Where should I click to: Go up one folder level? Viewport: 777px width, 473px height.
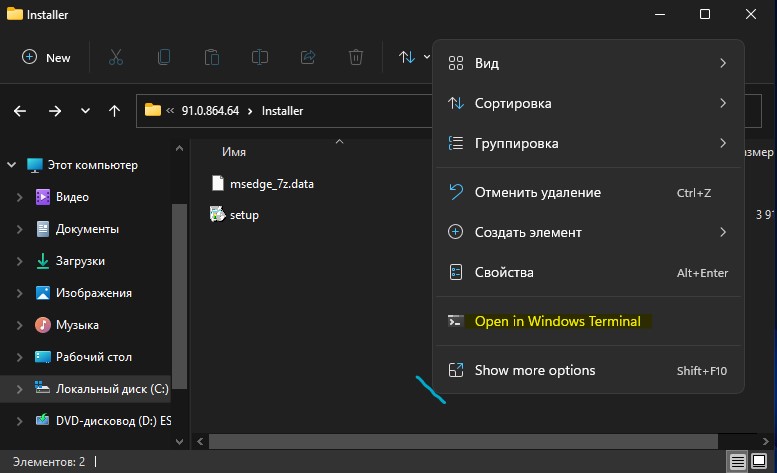(114, 111)
